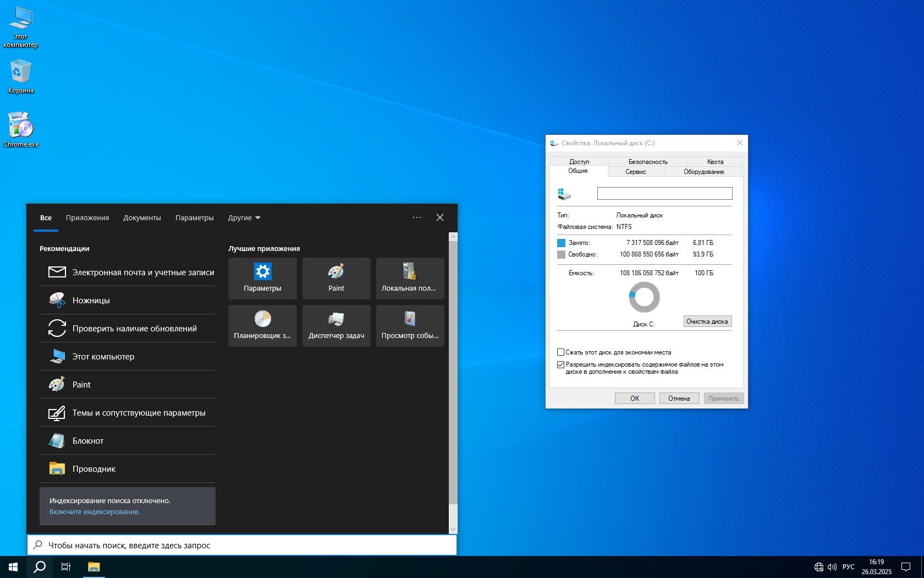
Task: Enable 'Сжать этот диск' checkbox
Action: point(561,352)
